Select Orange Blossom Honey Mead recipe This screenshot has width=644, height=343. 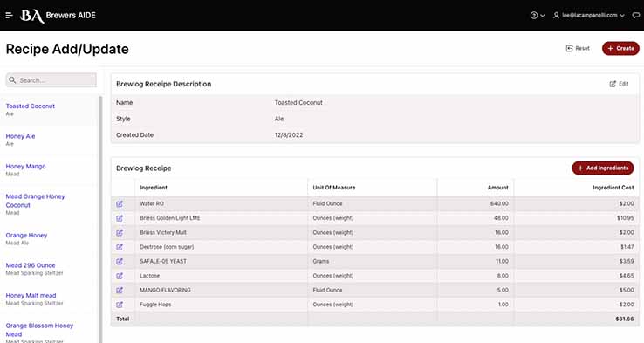point(39,329)
